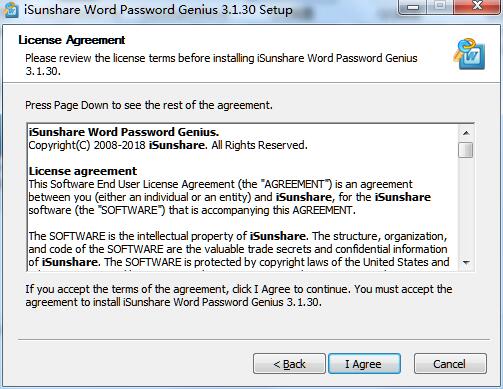
Task: Click the Setup window title bar text
Action: point(158,10)
